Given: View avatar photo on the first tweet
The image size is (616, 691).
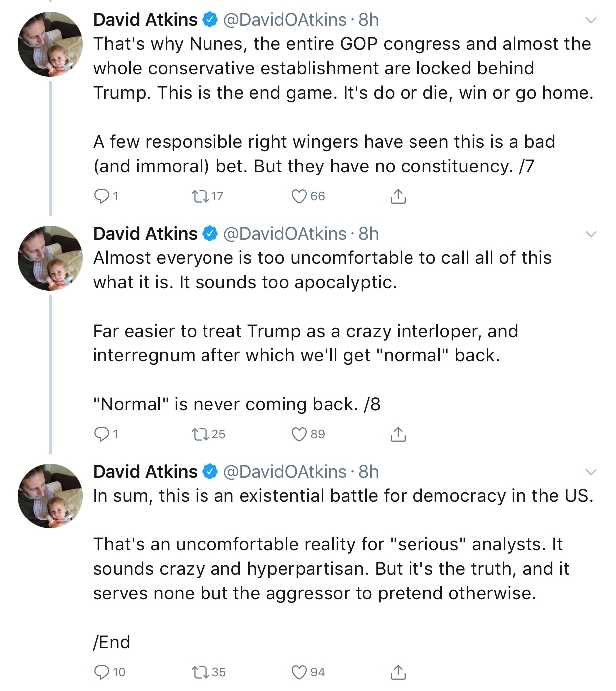Looking at the screenshot, I should tap(50, 44).
